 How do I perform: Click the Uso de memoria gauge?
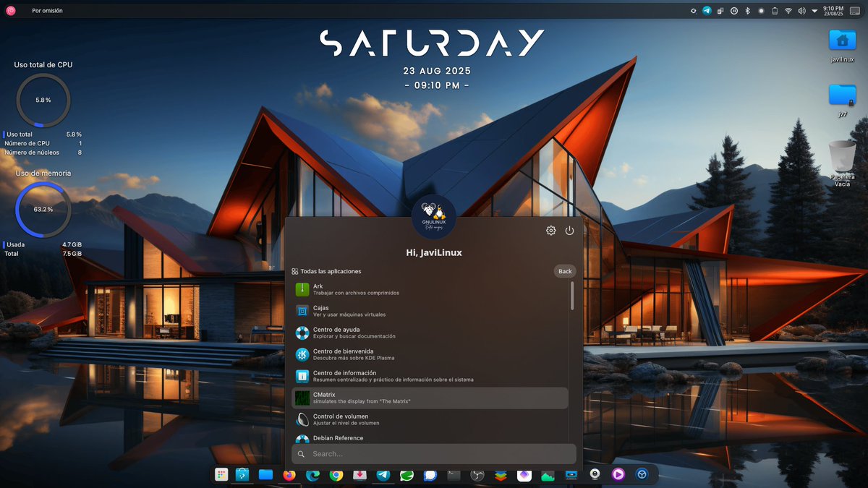pyautogui.click(x=43, y=209)
